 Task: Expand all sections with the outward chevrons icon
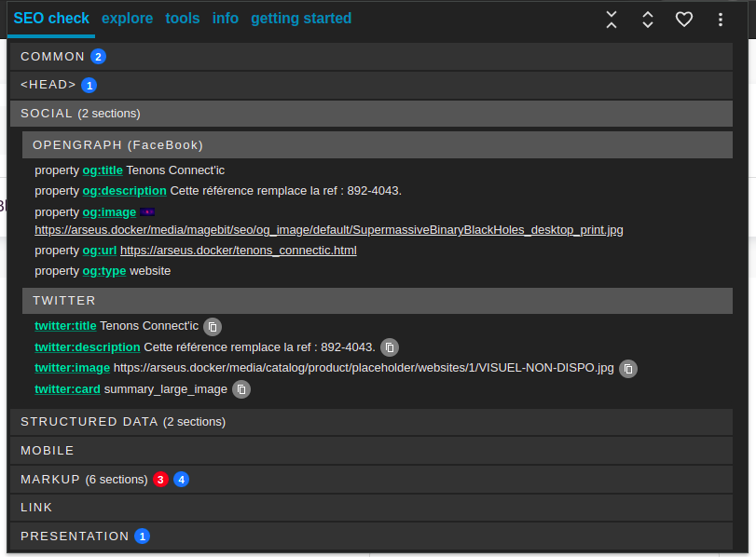click(648, 20)
